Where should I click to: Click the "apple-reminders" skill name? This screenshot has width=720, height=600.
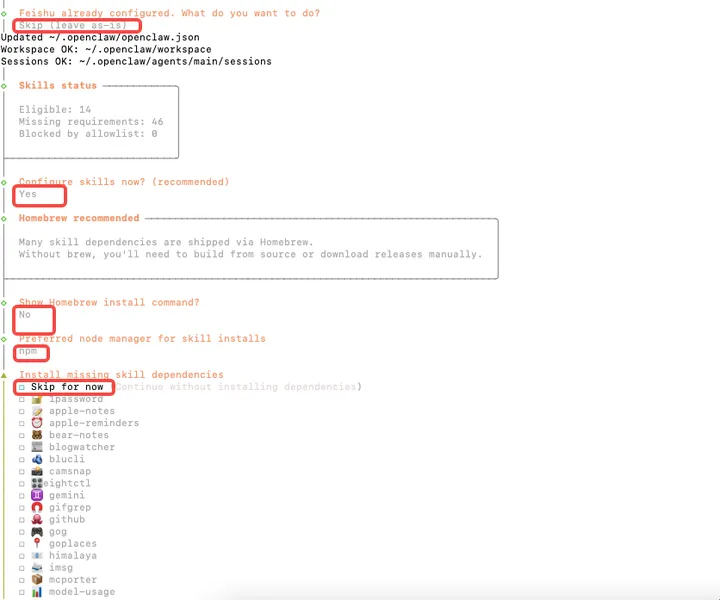[x=94, y=423]
